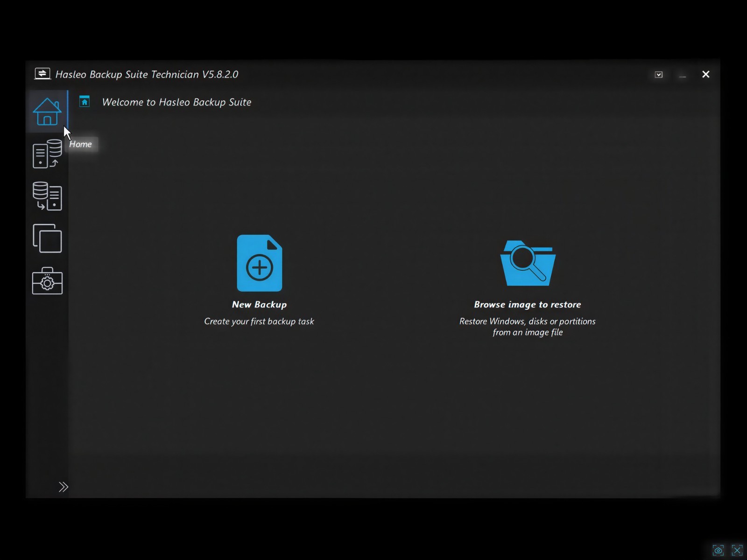This screenshot has height=560, width=747.
Task: Click the Browse image folder icon
Action: tap(528, 263)
